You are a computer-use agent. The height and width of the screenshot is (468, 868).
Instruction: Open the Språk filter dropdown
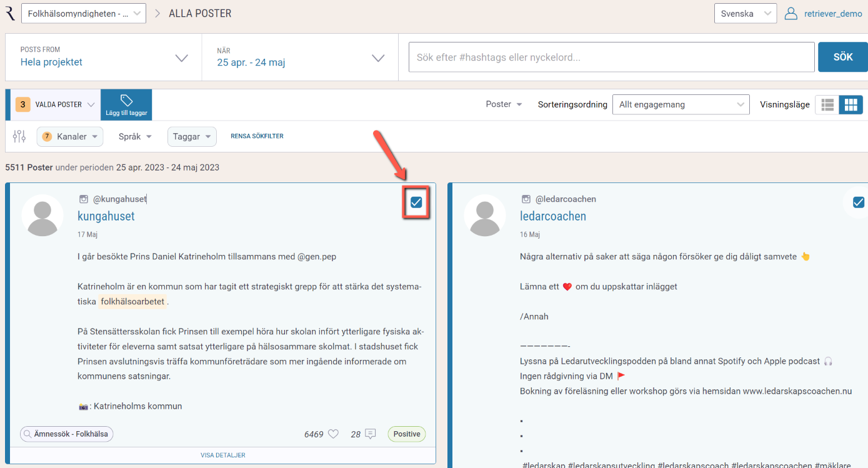[135, 136]
